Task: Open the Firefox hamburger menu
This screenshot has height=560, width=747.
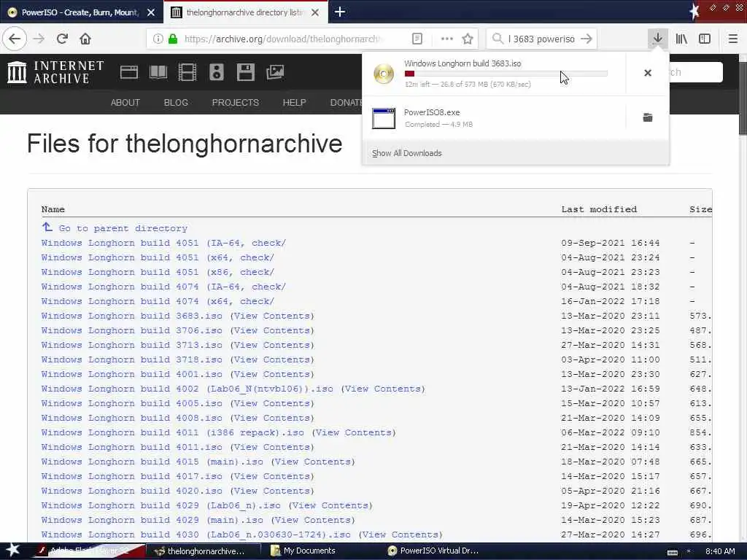Action: click(x=733, y=39)
